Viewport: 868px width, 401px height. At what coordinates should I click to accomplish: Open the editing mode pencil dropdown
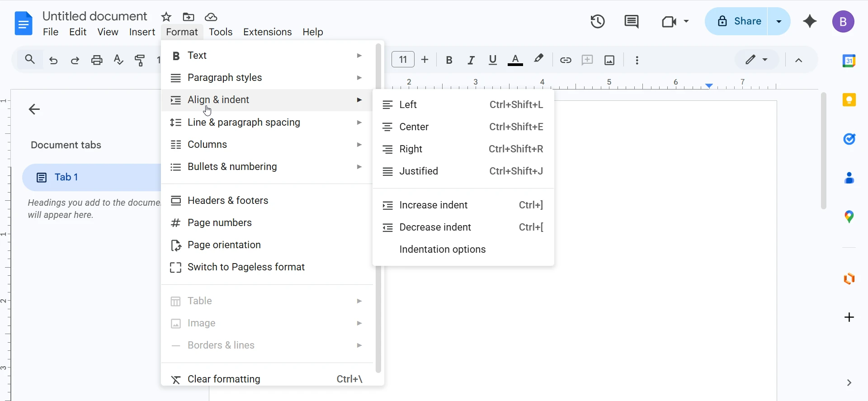click(756, 60)
